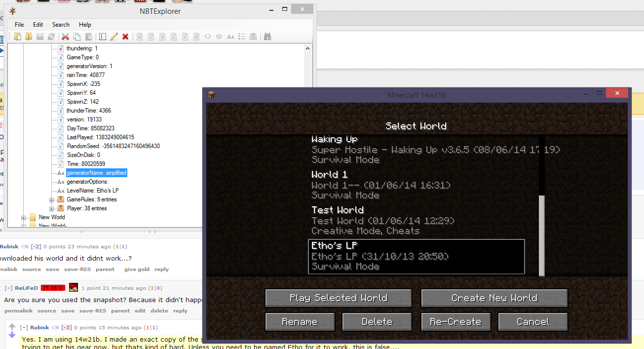Click the Cancel button in Minecraft
This screenshot has width=644, height=349.
point(533,322)
